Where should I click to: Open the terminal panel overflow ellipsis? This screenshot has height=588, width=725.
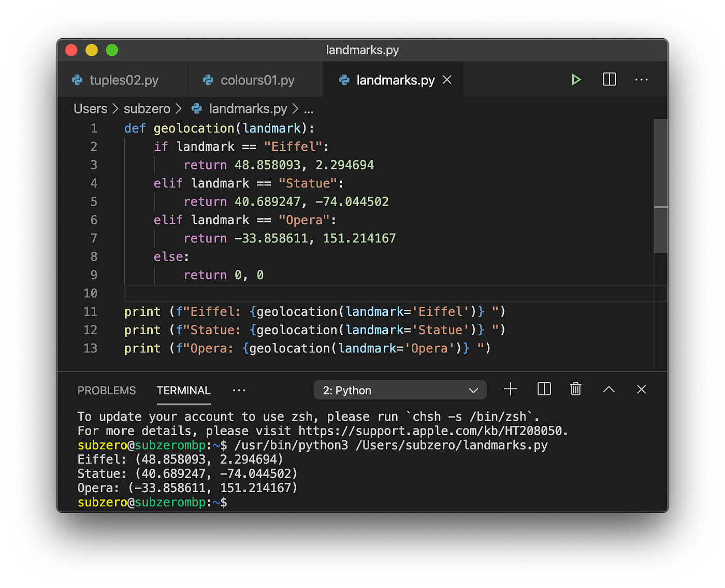[239, 390]
